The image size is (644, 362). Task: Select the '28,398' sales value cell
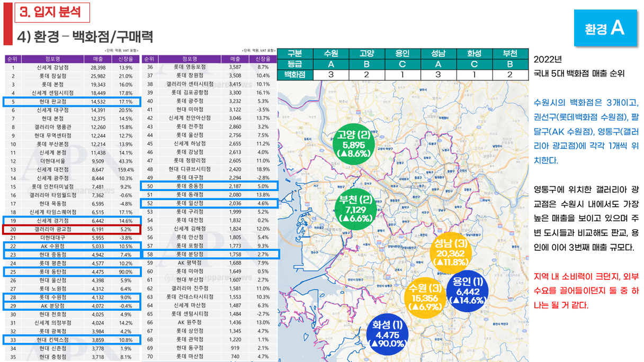pyautogui.click(x=99, y=68)
